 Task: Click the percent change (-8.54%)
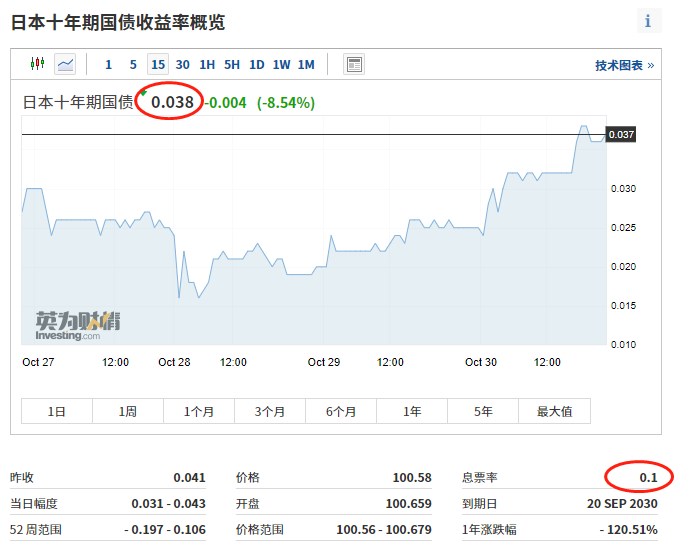point(286,103)
